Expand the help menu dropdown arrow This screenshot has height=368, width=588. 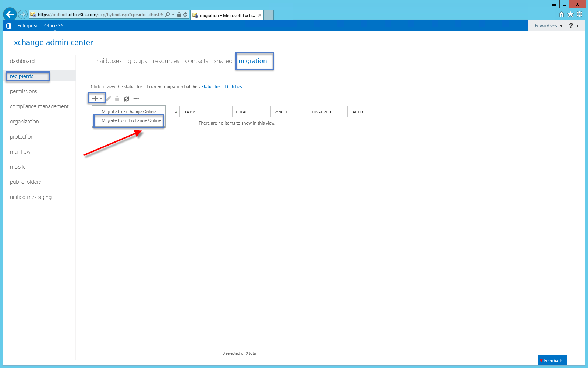[578, 26]
